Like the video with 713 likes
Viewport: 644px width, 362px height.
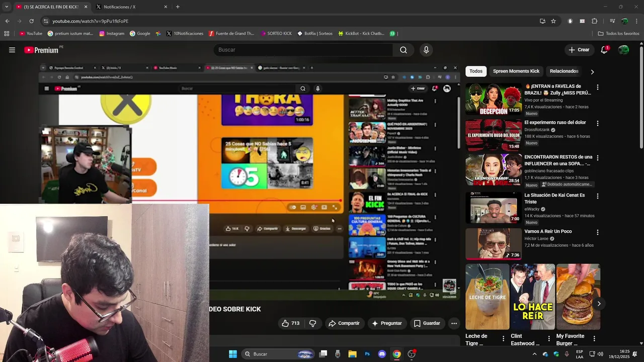click(291, 323)
